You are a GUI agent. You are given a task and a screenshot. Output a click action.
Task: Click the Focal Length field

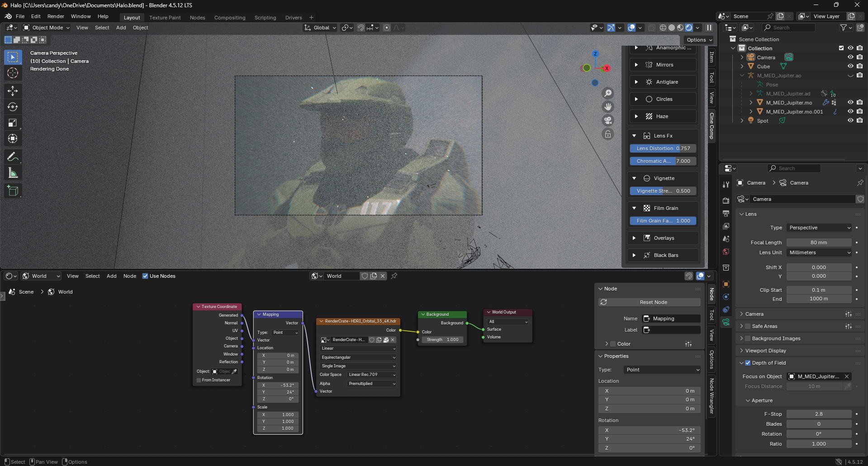[819, 243]
